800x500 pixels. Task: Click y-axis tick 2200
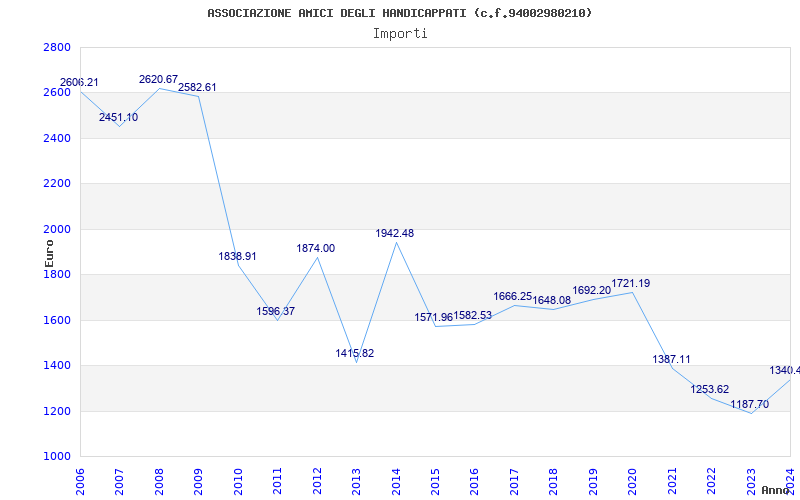click(57, 184)
